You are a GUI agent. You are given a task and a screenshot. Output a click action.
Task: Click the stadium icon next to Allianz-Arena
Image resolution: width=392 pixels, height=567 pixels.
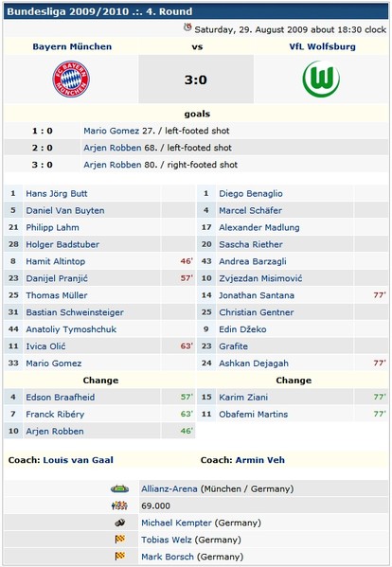point(119,488)
